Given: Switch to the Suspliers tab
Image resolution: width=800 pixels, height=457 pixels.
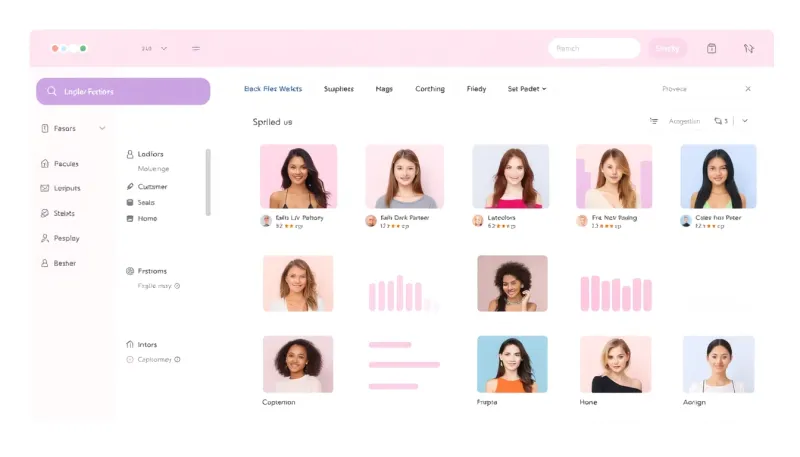Looking at the screenshot, I should pyautogui.click(x=339, y=89).
